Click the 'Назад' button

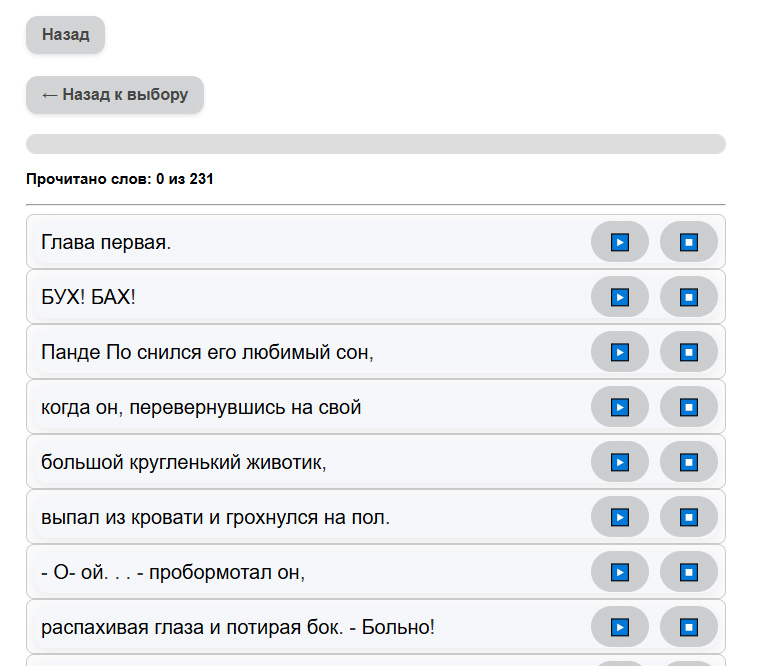tap(66, 35)
